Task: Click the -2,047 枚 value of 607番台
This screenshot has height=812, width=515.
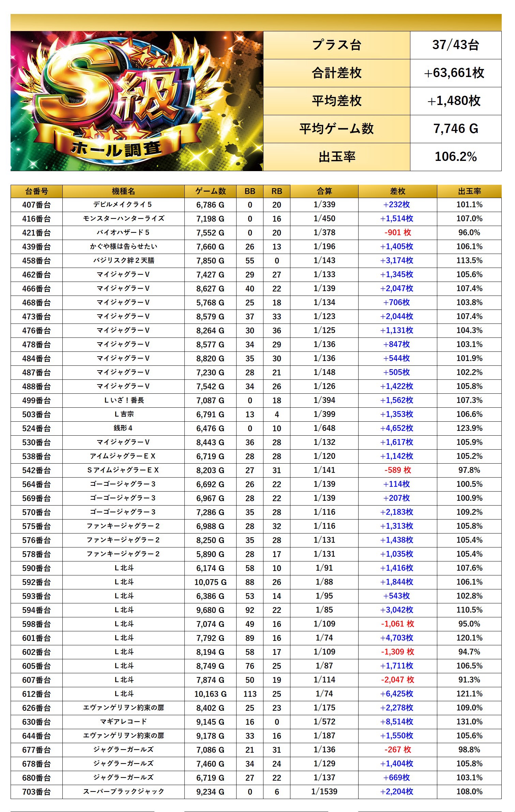Action: [x=397, y=680]
